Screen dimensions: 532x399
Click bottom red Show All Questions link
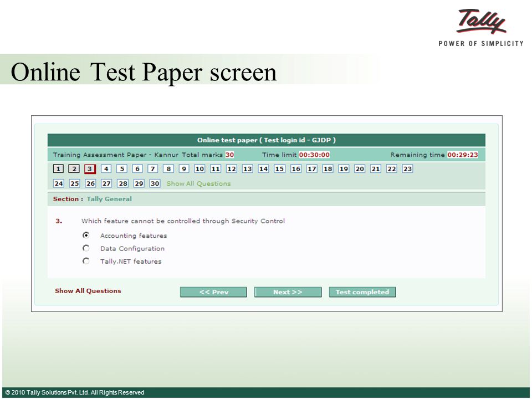click(x=88, y=291)
